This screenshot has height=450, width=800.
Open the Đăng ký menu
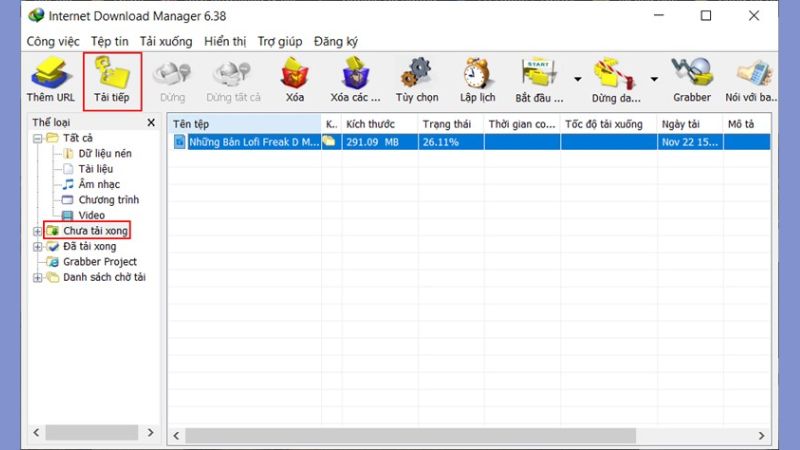(x=336, y=41)
